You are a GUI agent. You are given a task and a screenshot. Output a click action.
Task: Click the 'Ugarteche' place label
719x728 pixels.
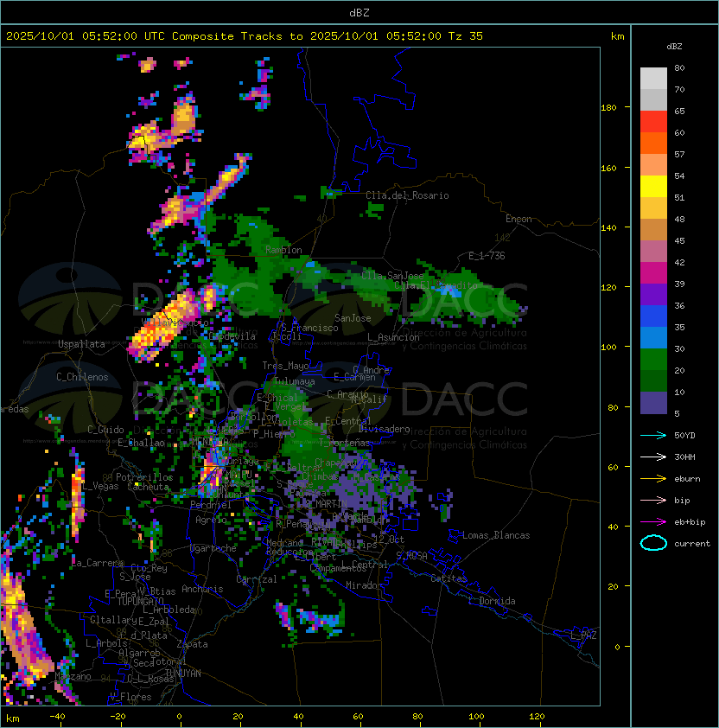point(213,548)
